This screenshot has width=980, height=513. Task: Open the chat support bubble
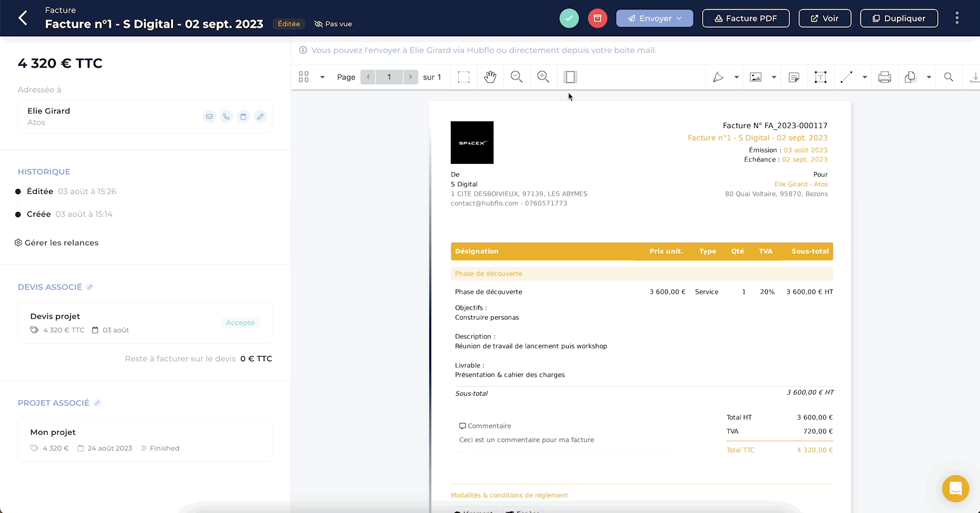[955, 488]
